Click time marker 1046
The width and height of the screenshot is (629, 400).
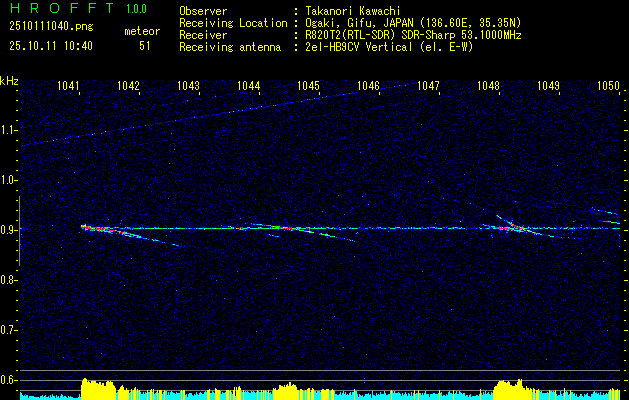point(368,85)
